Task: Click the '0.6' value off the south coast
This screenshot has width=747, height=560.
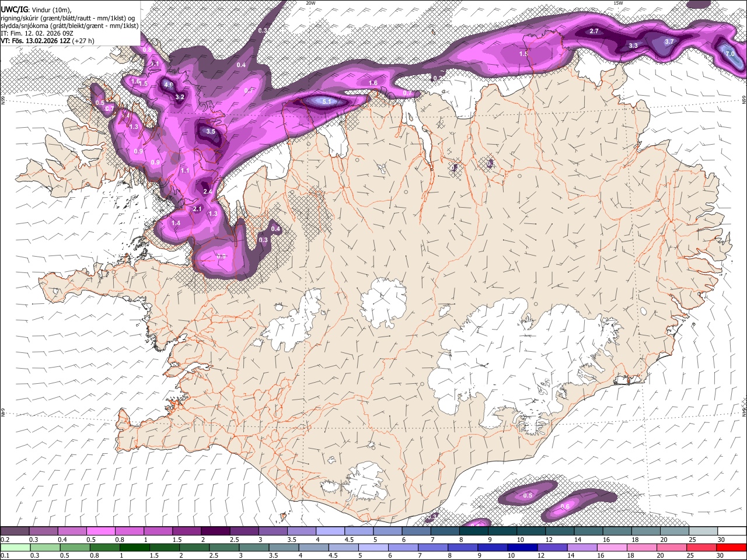Action: [565, 507]
